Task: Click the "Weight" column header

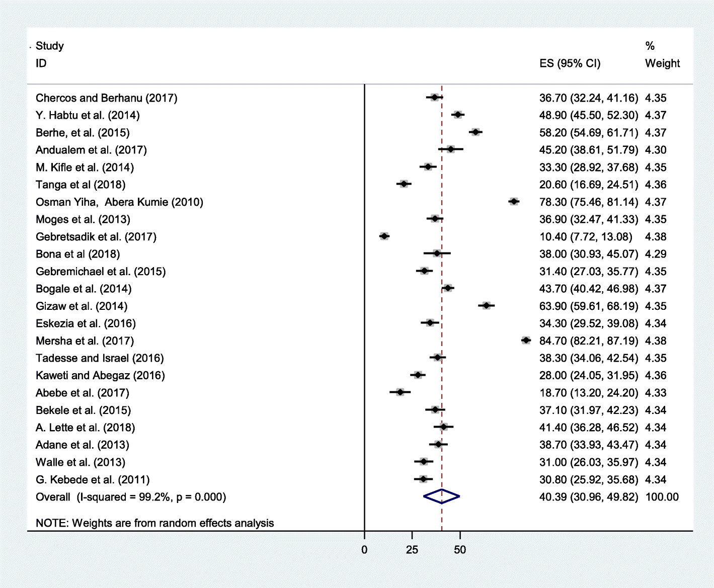Action: coord(662,63)
